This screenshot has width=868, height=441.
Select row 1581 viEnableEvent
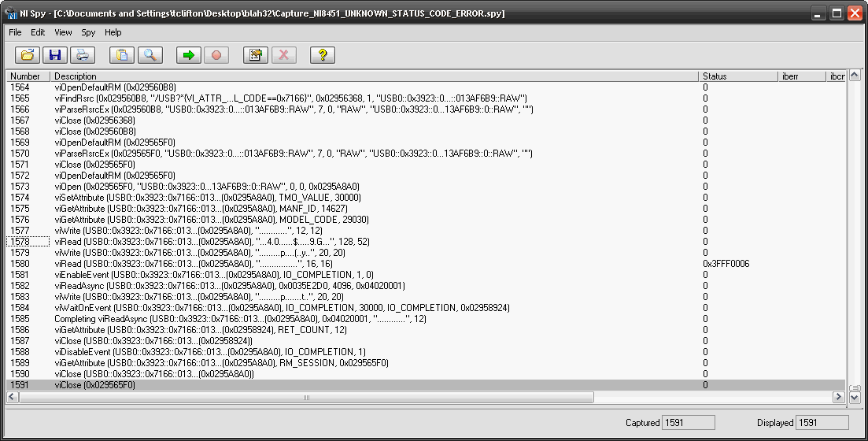pyautogui.click(x=426, y=275)
